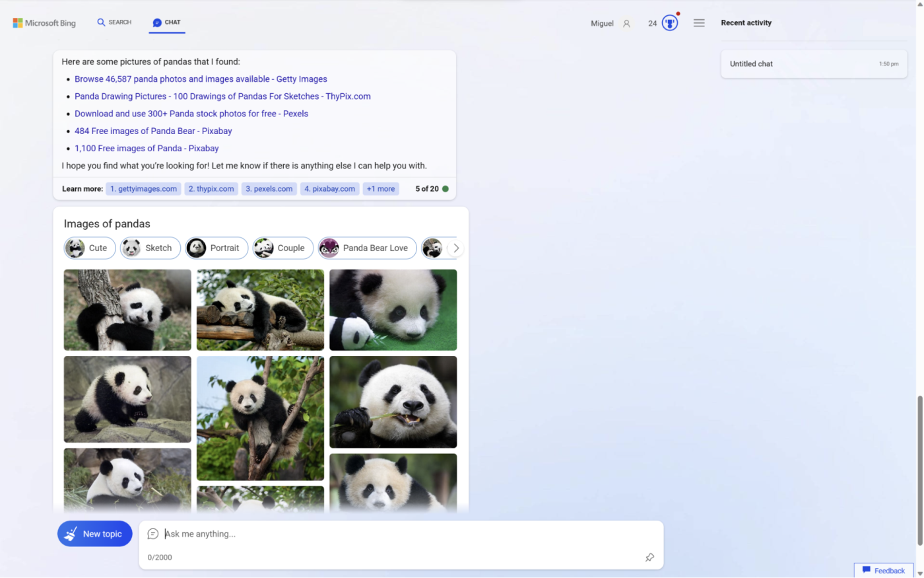924x578 pixels.
Task: Click the Microsoft Bing logo
Action: 44,23
